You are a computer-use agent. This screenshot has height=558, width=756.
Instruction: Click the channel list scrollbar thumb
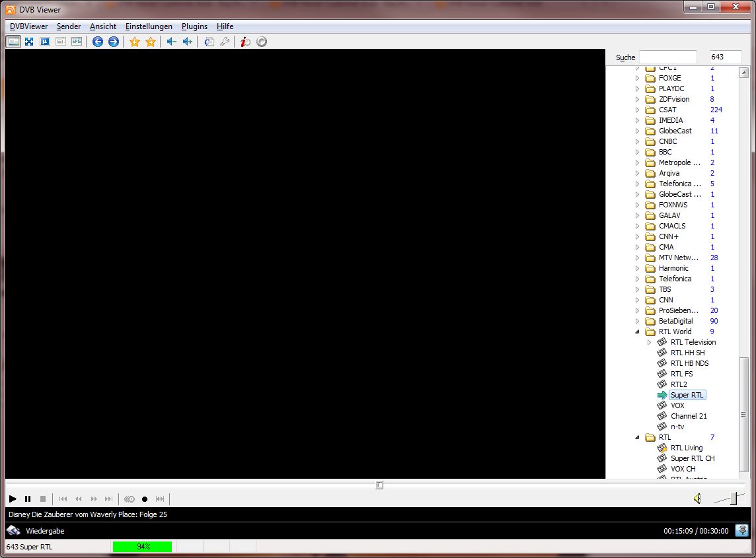click(743, 415)
